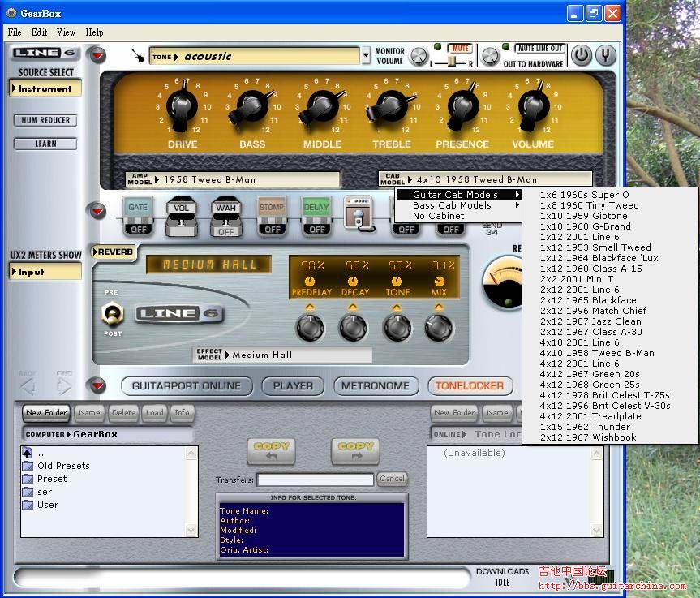
Task: Select the Old Presets folder
Action: [56, 466]
